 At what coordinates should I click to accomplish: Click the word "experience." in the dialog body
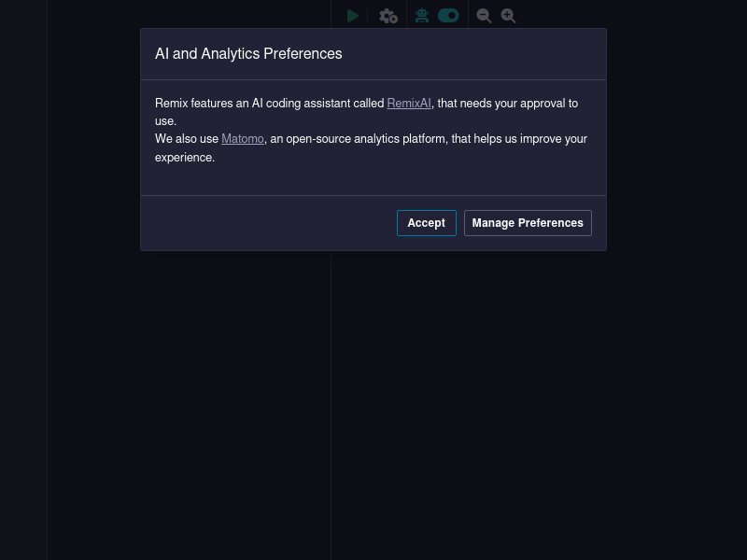coord(185,158)
